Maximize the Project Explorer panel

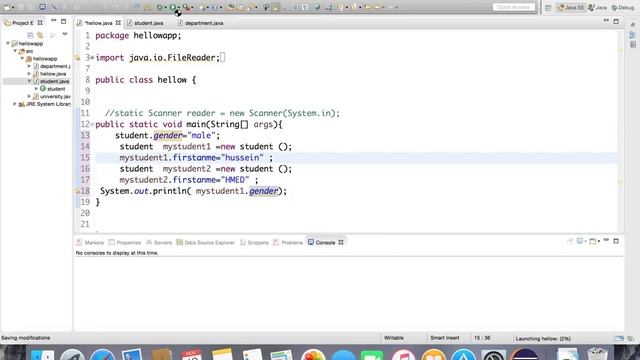pos(63,21)
